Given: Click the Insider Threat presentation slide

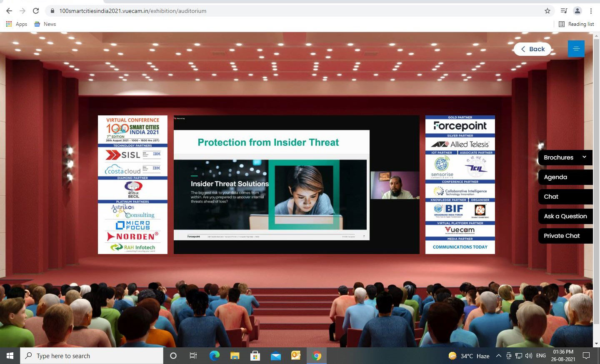Looking at the screenshot, I should click(x=271, y=185).
